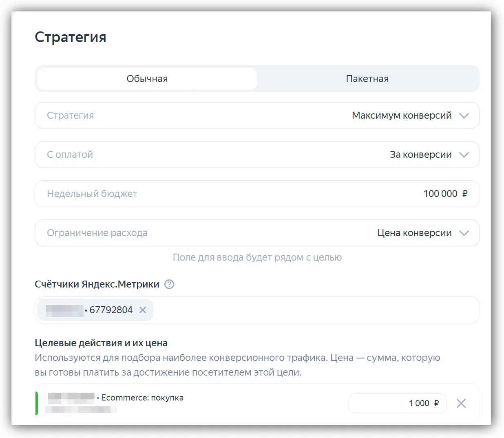
Task: Open the Ограничение расхода Цена конверсии dropdown
Action: click(257, 233)
